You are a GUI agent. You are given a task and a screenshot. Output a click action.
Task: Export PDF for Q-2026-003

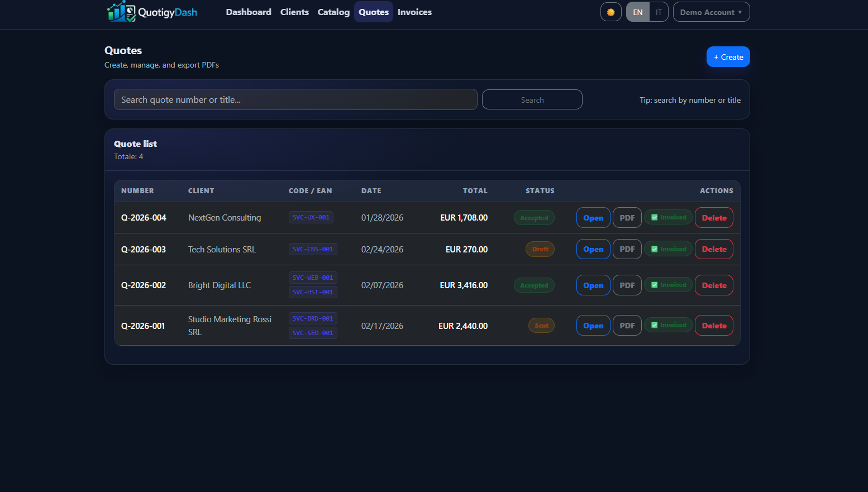click(627, 249)
